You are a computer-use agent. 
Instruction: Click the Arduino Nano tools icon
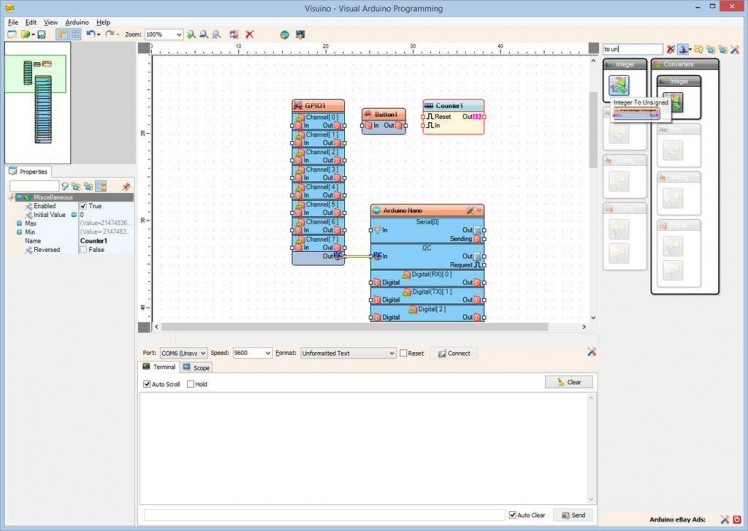point(468,211)
